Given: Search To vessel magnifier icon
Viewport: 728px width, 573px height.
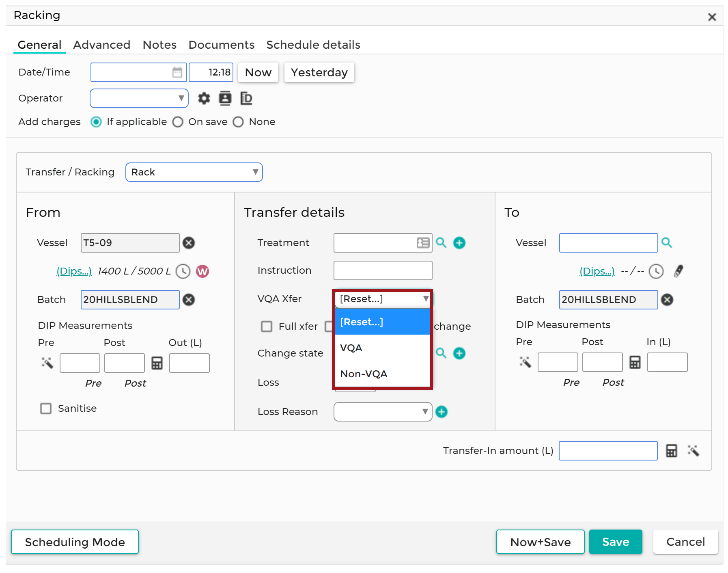Looking at the screenshot, I should tap(667, 243).
